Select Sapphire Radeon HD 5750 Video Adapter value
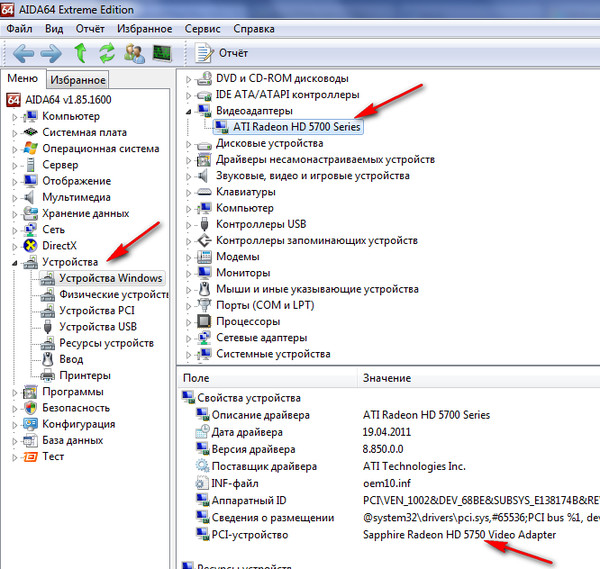The image size is (600, 569). coord(459,535)
